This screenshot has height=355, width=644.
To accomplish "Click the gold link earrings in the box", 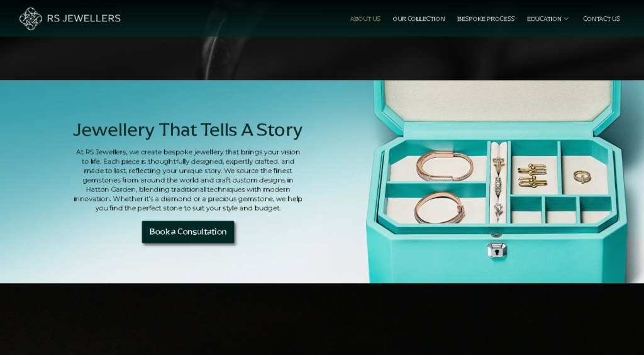I will click(x=532, y=176).
